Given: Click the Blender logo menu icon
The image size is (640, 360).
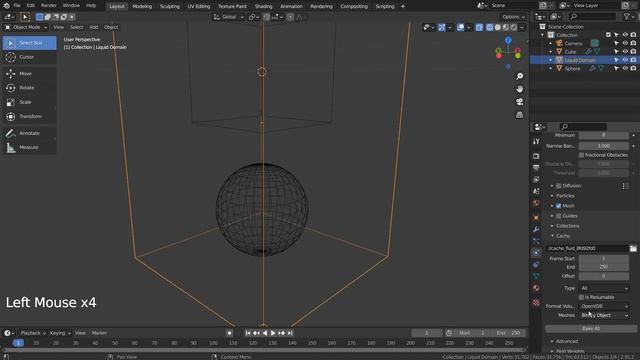Looking at the screenshot, I should [6, 6].
